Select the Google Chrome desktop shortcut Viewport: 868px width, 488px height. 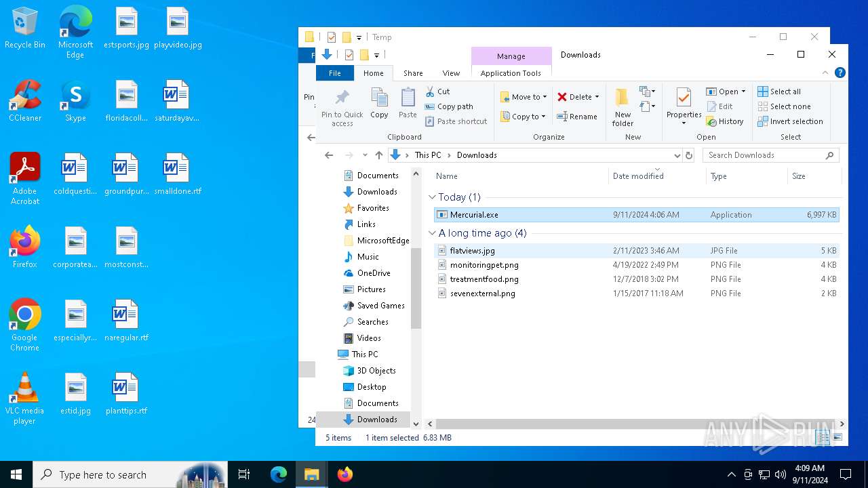click(x=25, y=325)
